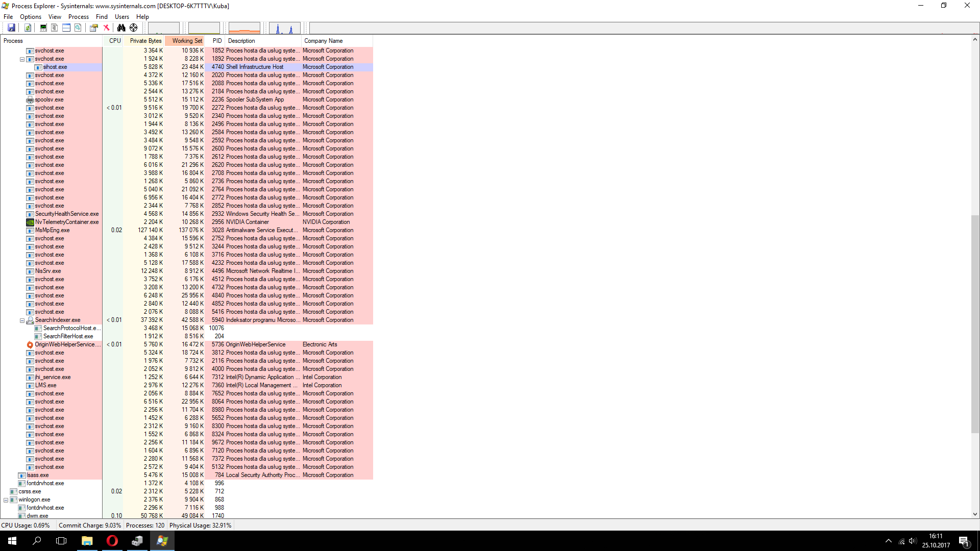Sort by the Private Bytes column header

click(x=144, y=41)
